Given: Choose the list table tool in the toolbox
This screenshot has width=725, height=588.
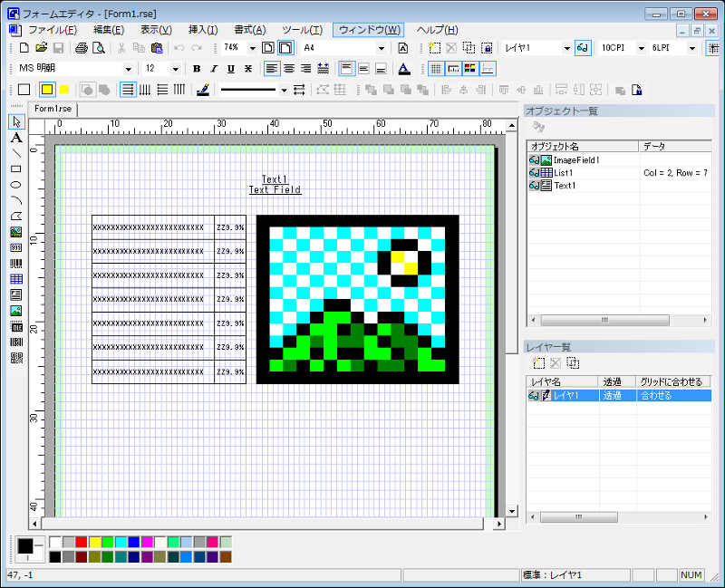Looking at the screenshot, I should click(x=16, y=279).
